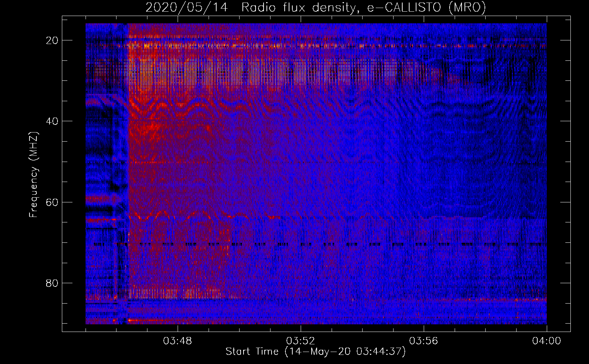Click the '03:52' time tick label
Viewport: 589px width, 364px height.
click(x=301, y=341)
